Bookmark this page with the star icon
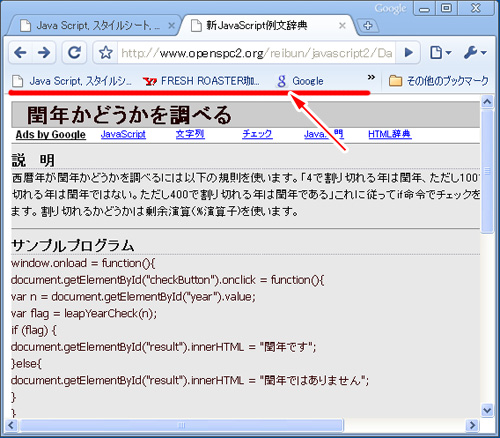500x438 pixels. point(106,53)
